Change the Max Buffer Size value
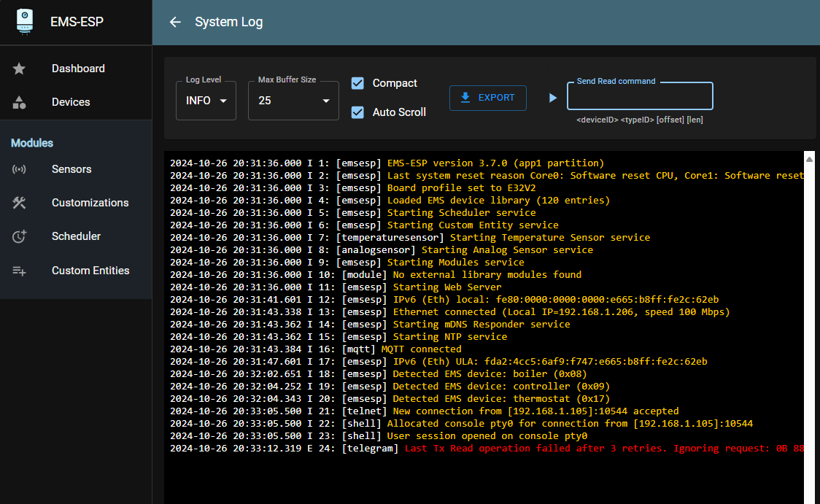 click(293, 100)
